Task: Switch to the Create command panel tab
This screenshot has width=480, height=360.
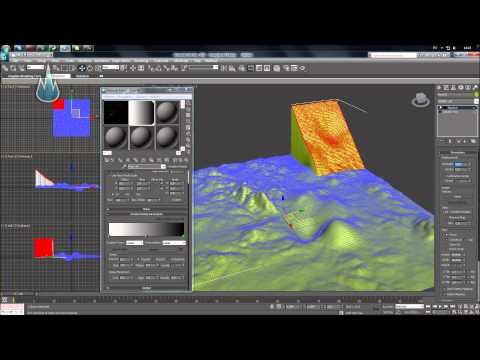Action: [x=439, y=88]
